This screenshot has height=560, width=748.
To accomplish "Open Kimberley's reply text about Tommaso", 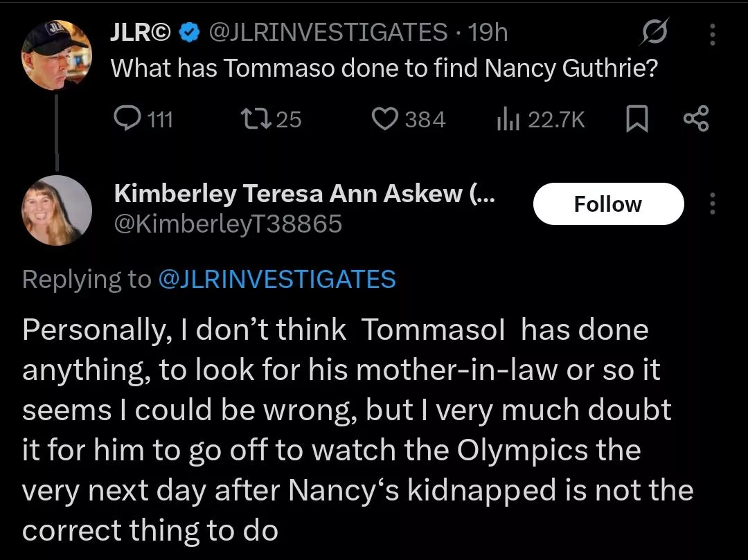I will pos(346,429).
